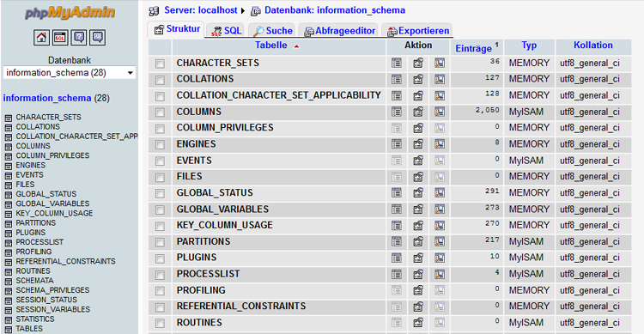Open the phpMyAdmin home icon
Image resolution: width=644 pixels, height=334 pixels.
coord(41,38)
